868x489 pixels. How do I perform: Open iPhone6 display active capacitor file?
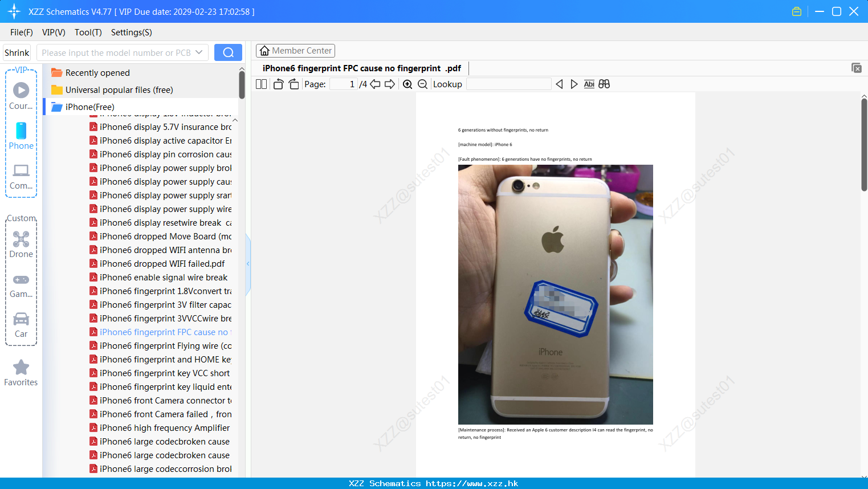click(160, 141)
